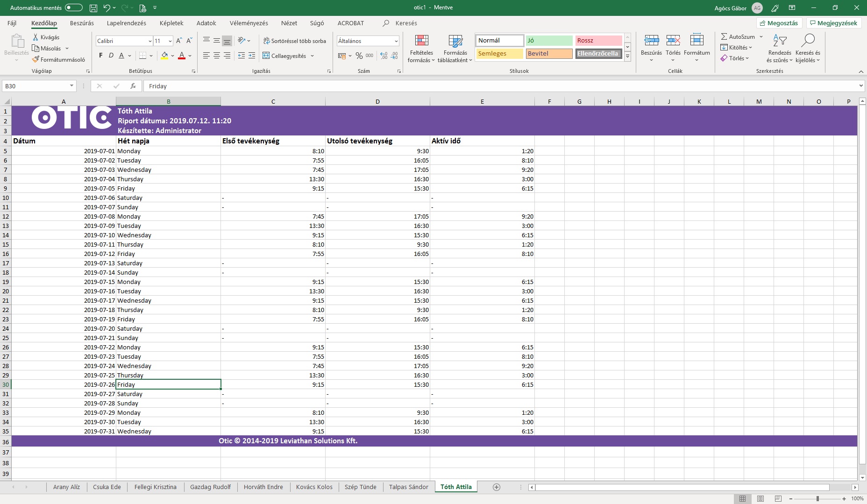This screenshot has width=867, height=504.
Task: Toggle bold formatting with F button
Action: point(100,56)
